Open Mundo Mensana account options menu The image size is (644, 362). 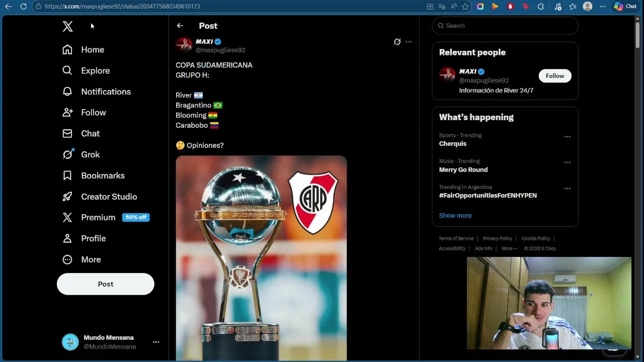pyautogui.click(x=156, y=342)
